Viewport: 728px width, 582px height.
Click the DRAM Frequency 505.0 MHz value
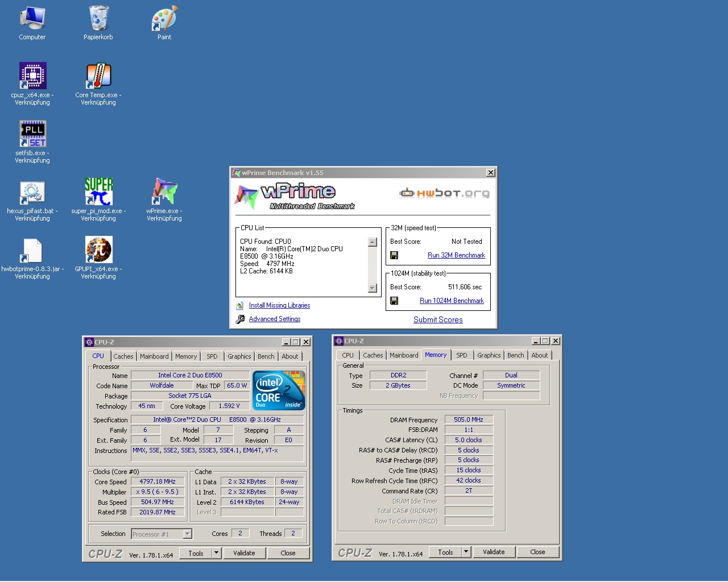coord(469,419)
